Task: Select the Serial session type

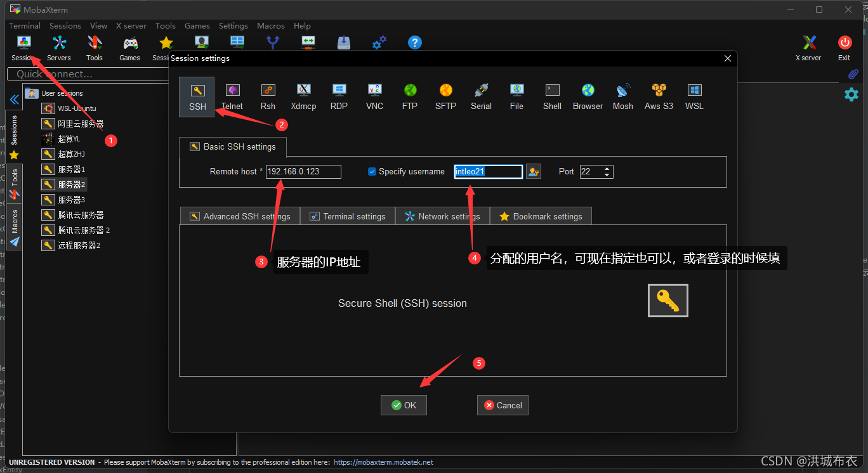Action: pos(481,97)
